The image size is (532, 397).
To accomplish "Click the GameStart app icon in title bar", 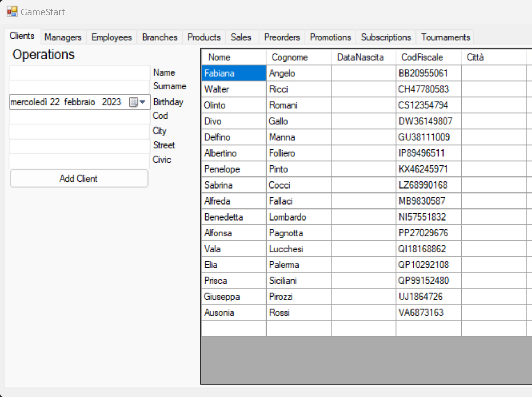I will [12, 12].
